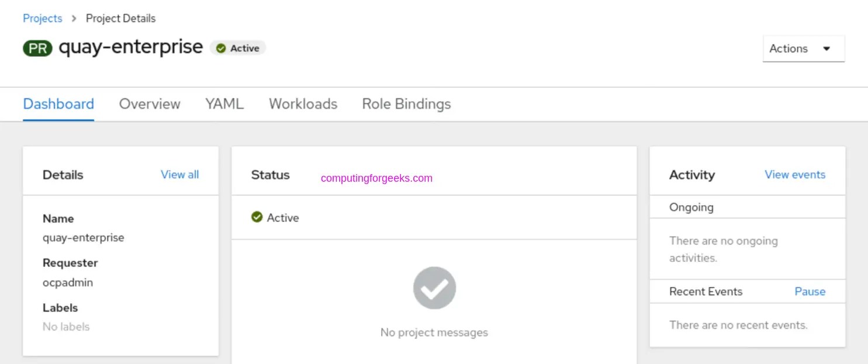Screen dimensions: 868x364
Task: Navigate back via the Projects breadcrumb link
Action: [x=42, y=18]
